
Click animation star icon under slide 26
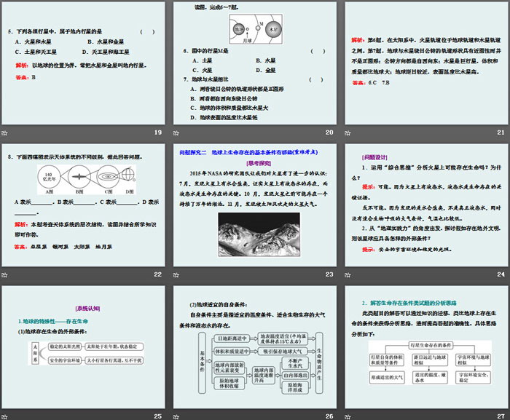point(176,417)
